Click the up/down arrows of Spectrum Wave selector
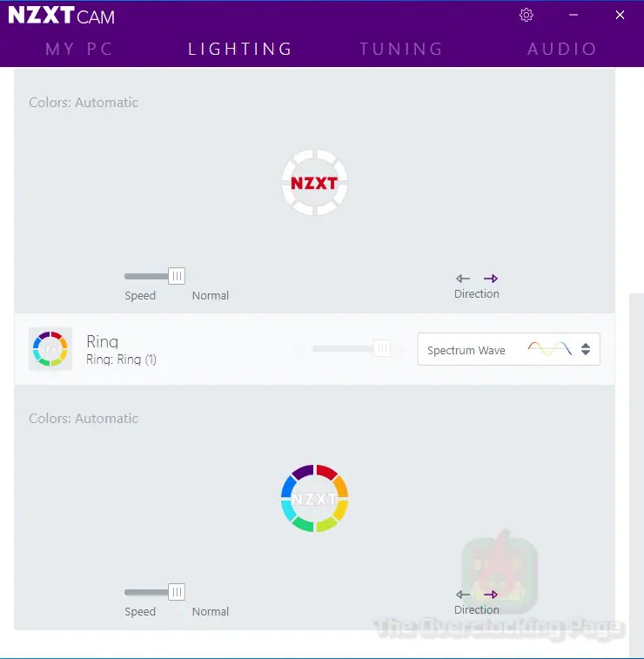Viewport: 644px width, 659px height. click(586, 349)
